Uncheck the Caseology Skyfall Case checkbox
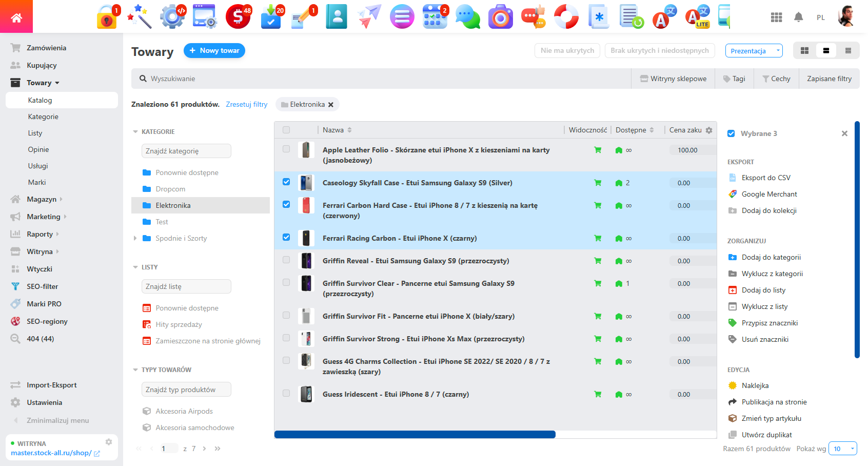This screenshot has height=466, width=868. click(286, 182)
